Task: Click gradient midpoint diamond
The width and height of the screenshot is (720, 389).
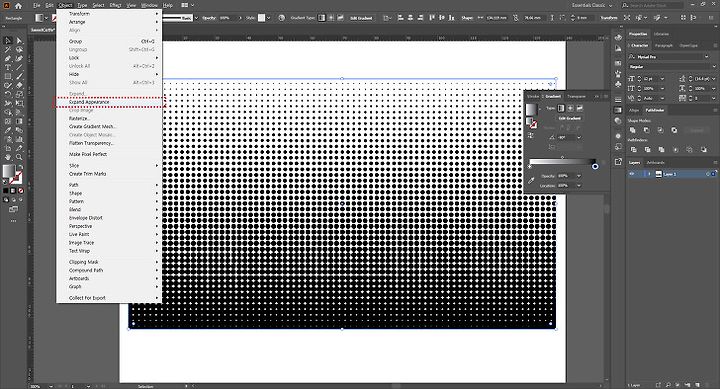Action: [x=562, y=158]
